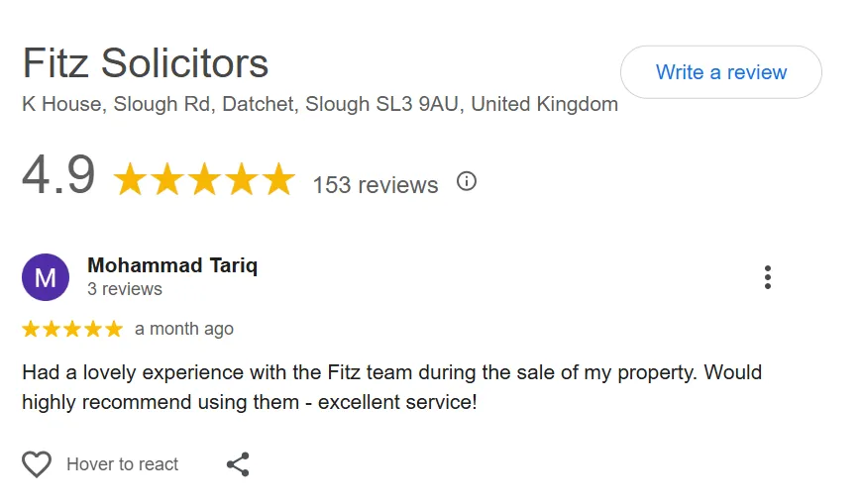Open the three-dot review options menu
Screen dimensions: 861x504
tap(767, 277)
